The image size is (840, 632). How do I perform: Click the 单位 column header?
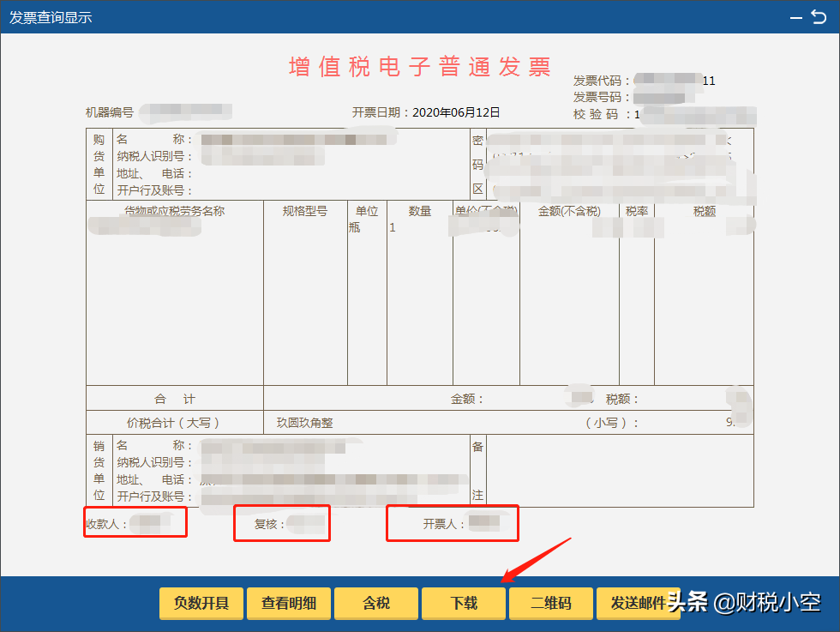[367, 211]
